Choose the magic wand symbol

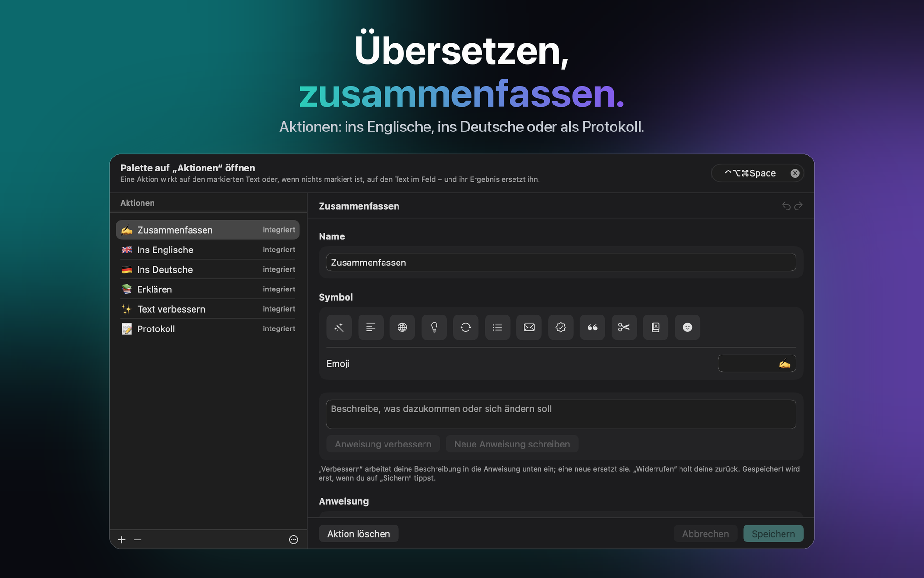pyautogui.click(x=339, y=328)
